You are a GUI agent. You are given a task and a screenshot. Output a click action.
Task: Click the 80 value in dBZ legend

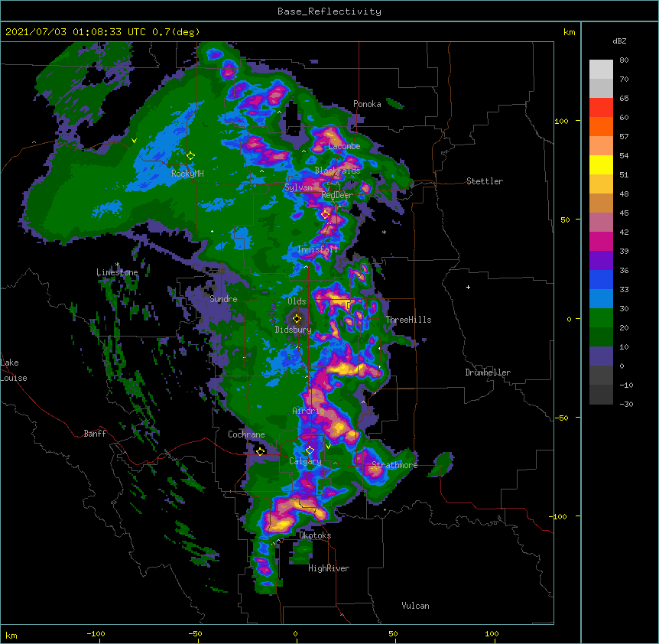624,60
